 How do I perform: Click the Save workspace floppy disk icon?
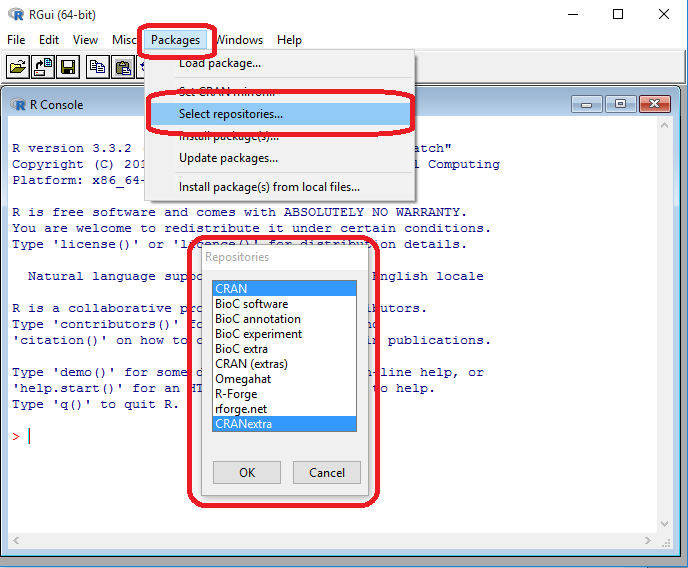pyautogui.click(x=68, y=67)
